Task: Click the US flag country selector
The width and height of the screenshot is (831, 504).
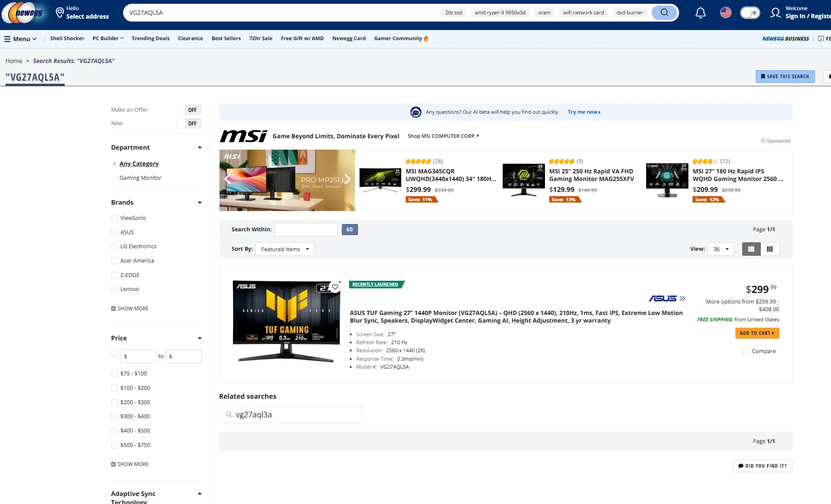Action: tap(726, 13)
